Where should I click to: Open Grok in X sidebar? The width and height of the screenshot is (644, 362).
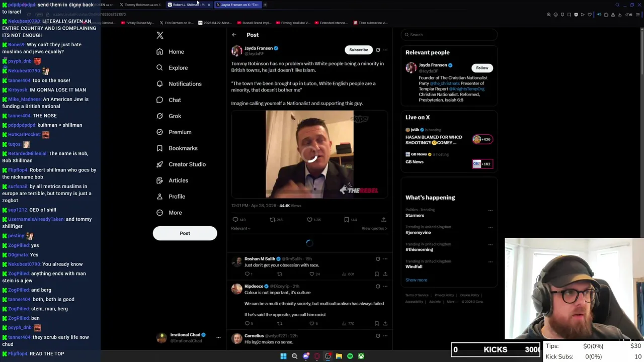click(x=169, y=116)
